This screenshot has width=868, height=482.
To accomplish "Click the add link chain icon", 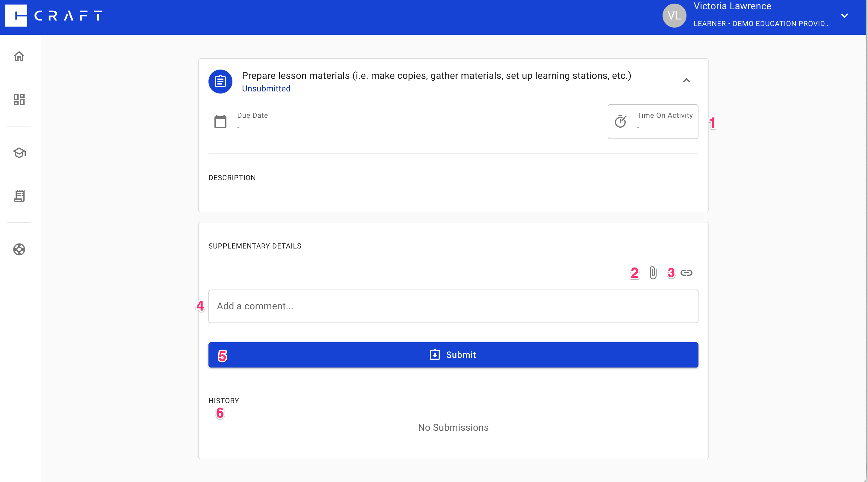I will (686, 273).
